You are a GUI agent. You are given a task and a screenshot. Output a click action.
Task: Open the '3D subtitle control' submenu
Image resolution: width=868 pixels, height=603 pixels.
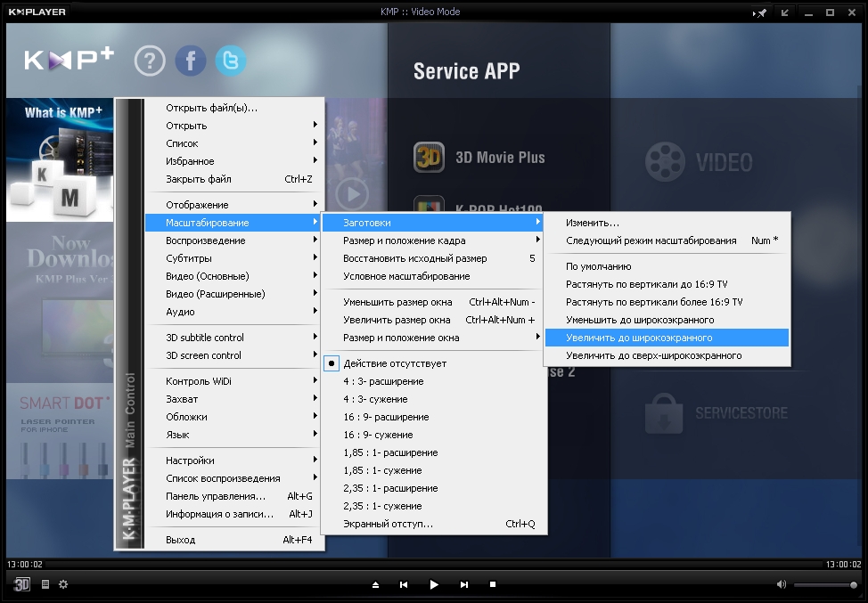(233, 337)
